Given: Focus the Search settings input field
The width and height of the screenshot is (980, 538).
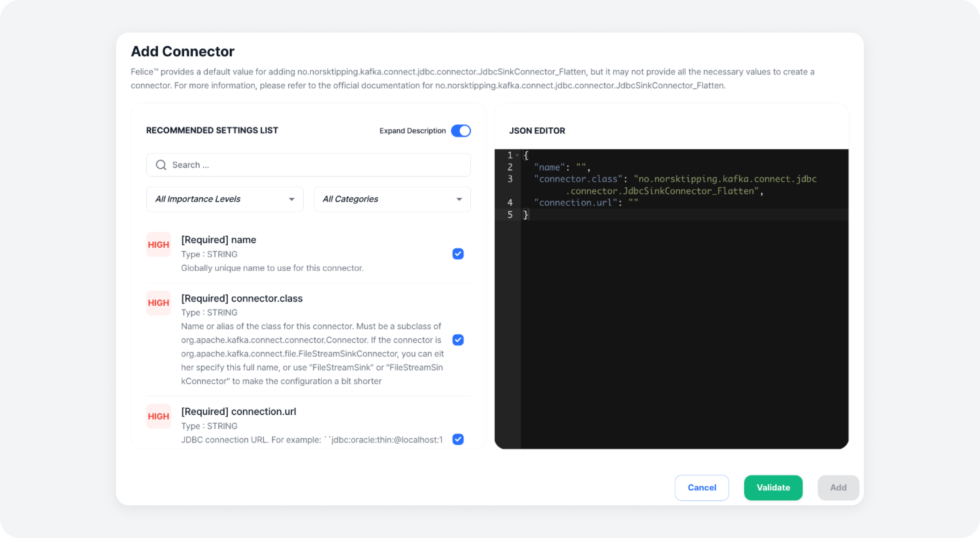Looking at the screenshot, I should coord(309,165).
